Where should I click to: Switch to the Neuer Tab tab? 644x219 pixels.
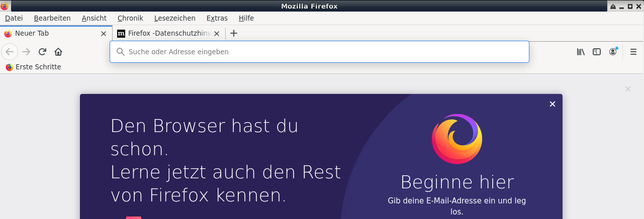55,34
